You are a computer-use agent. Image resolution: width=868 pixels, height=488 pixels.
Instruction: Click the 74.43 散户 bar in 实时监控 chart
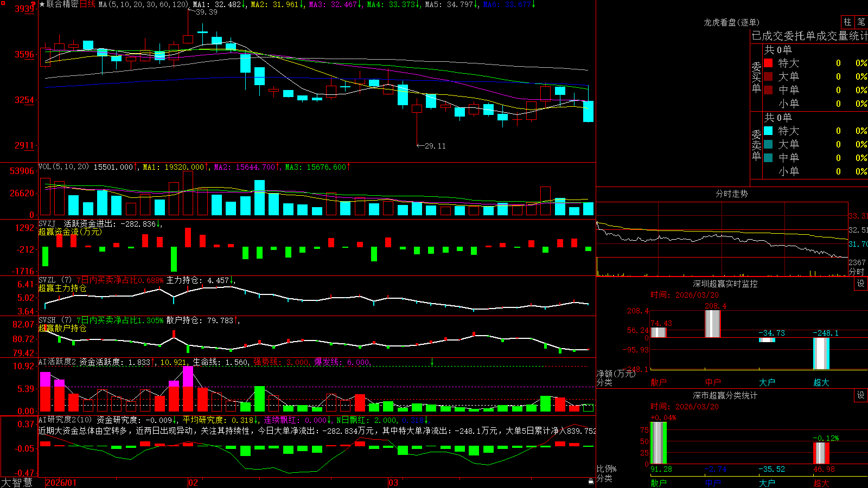659,332
